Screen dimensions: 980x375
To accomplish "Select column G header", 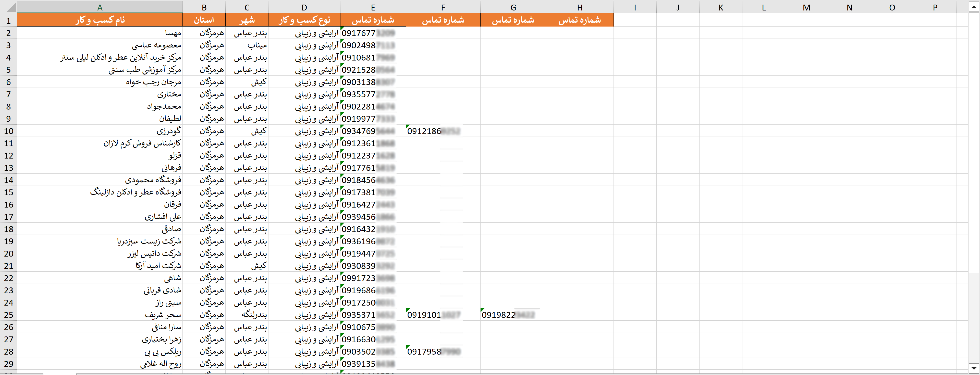I will click(513, 7).
